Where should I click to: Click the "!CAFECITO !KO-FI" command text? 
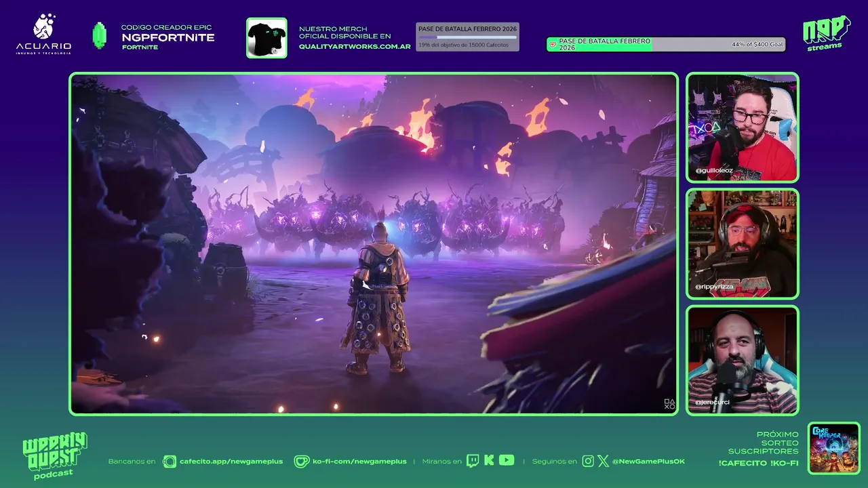click(758, 463)
